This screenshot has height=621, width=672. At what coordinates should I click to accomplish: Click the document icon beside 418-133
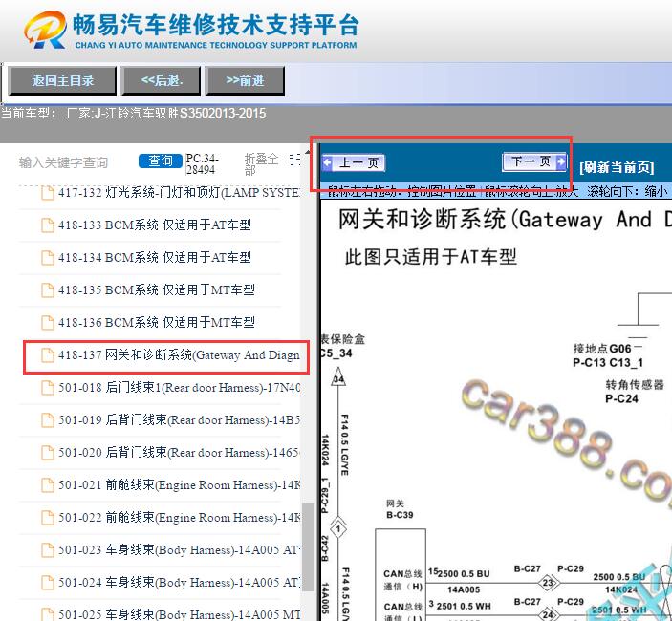(47, 225)
